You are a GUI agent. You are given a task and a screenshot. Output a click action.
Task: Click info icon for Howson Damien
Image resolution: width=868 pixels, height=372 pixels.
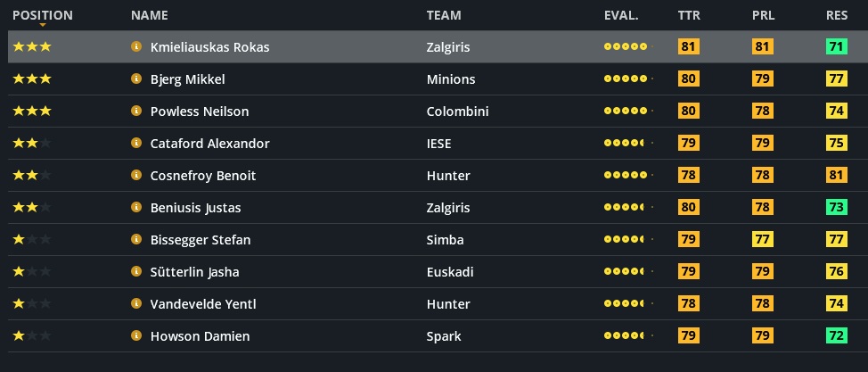[x=136, y=336]
